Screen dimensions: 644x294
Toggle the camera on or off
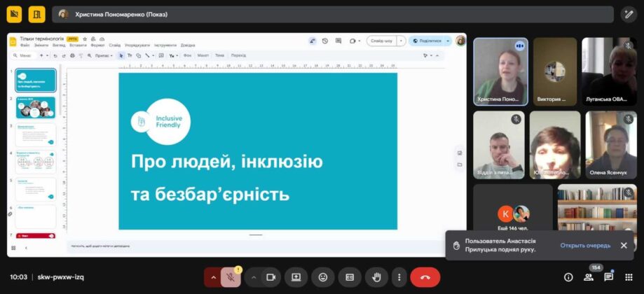coord(270,276)
